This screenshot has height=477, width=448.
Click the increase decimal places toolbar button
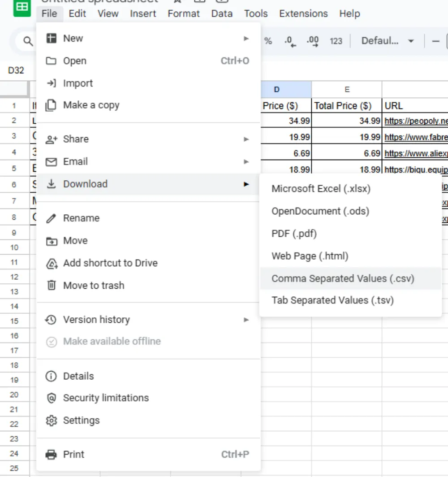click(x=312, y=41)
